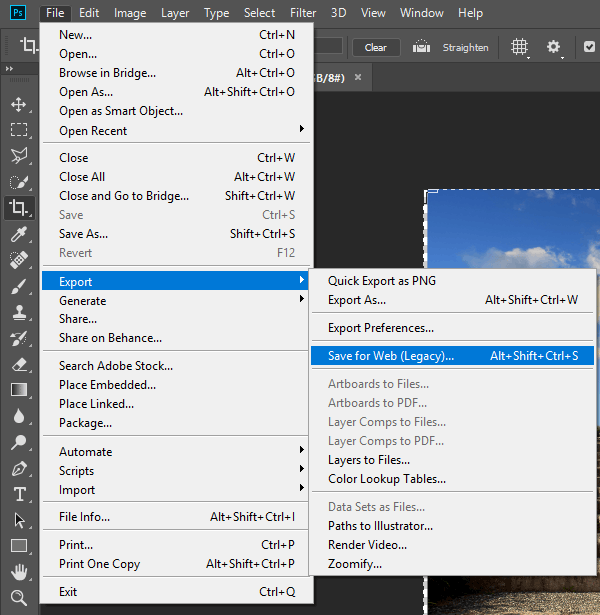Choose Search Adobe Stock...
This screenshot has height=615, width=600.
pos(176,366)
